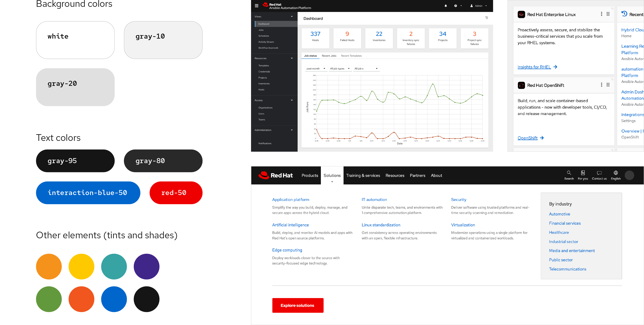Click the Dashboard history refresh icon
This screenshot has height=325, width=644.
click(x=487, y=18)
